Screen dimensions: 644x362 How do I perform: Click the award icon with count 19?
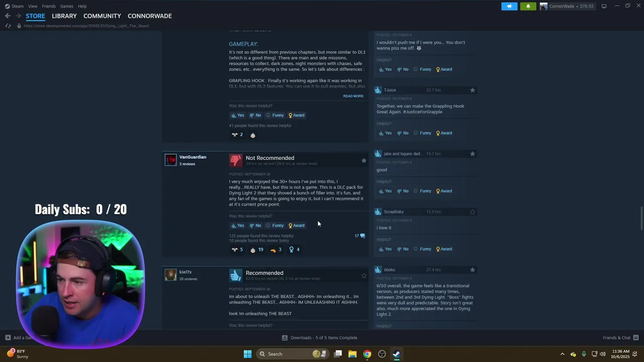tap(257, 249)
